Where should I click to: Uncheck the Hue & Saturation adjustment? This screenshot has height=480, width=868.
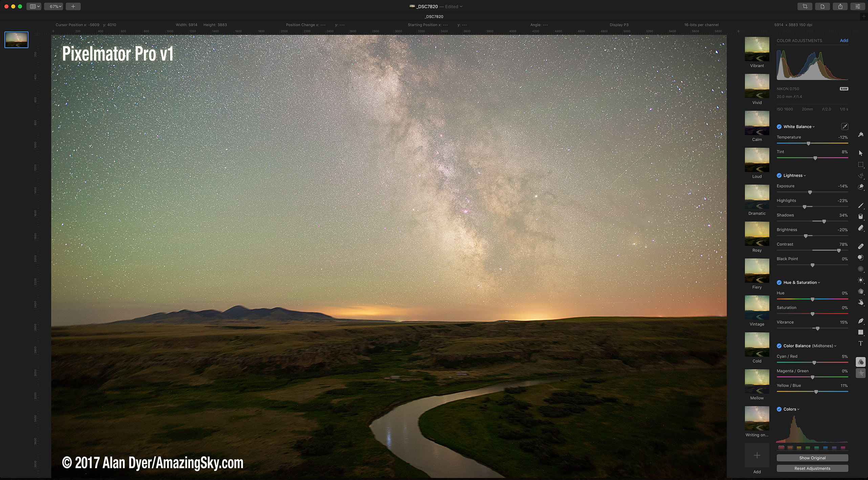click(x=779, y=282)
